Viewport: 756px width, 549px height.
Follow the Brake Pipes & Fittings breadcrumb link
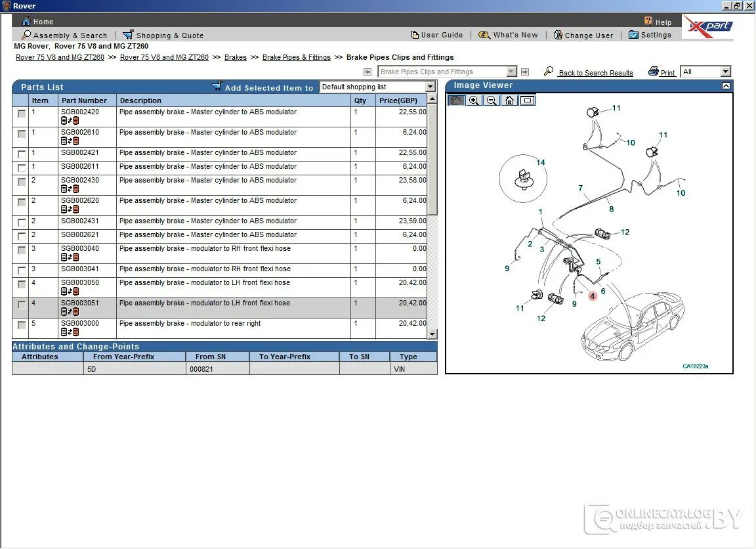[297, 57]
